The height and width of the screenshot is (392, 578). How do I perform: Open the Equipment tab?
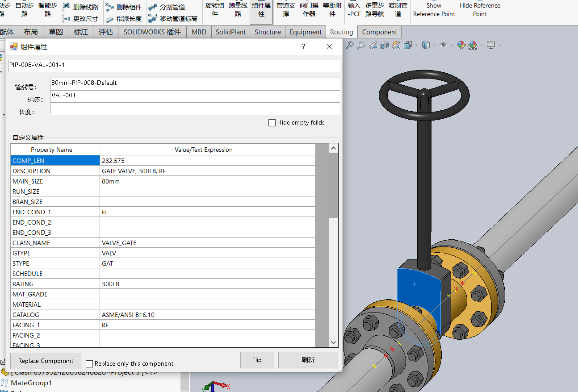(x=306, y=32)
